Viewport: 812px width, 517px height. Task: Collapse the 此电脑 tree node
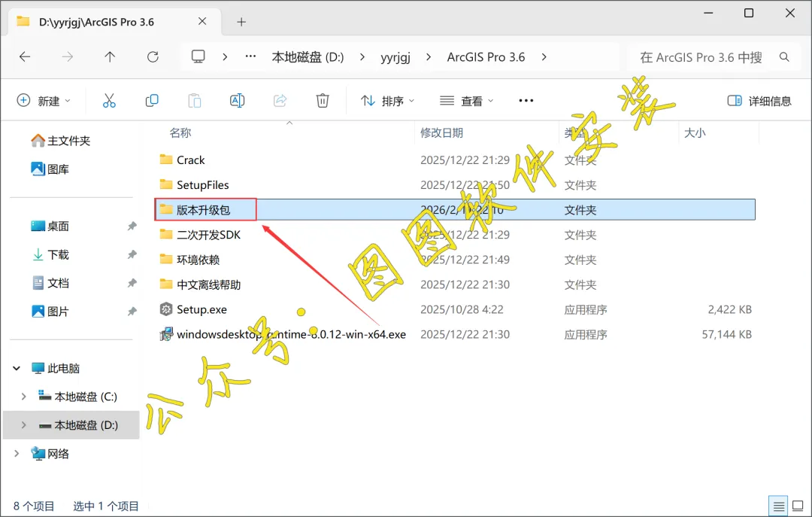[17, 368]
